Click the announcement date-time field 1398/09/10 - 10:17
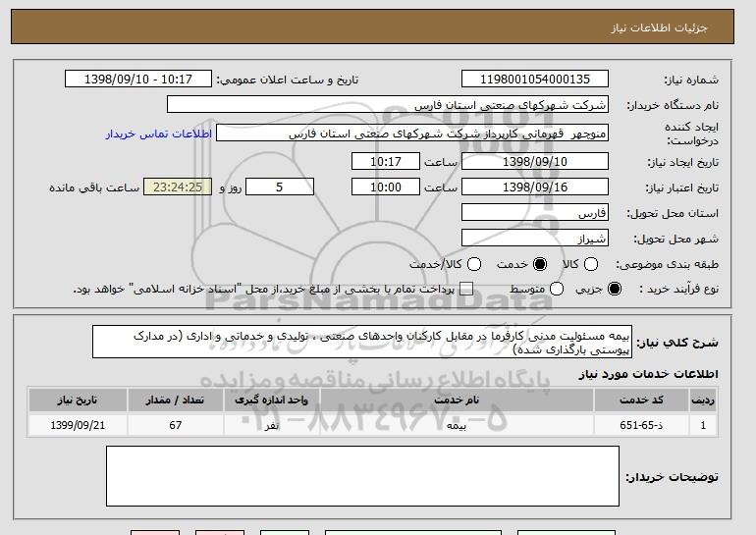This screenshot has width=756, height=535. click(x=138, y=80)
